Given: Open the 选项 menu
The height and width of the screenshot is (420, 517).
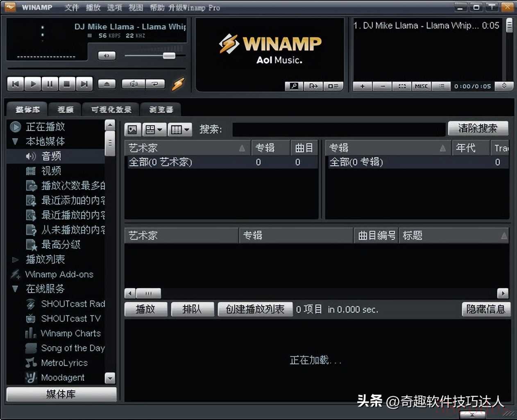Looking at the screenshot, I should pos(115,7).
